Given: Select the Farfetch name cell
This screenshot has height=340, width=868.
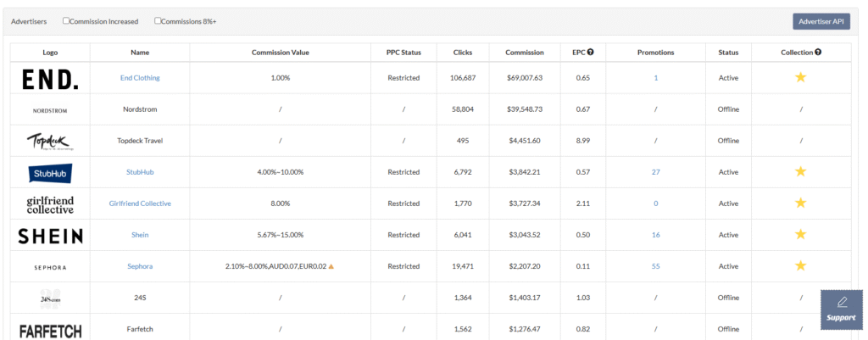Looking at the screenshot, I should click(x=140, y=329).
